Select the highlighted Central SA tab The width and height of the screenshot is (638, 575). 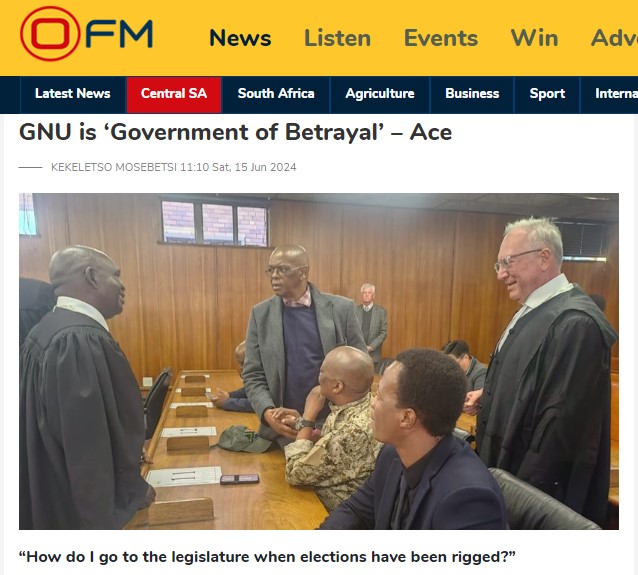[174, 94]
